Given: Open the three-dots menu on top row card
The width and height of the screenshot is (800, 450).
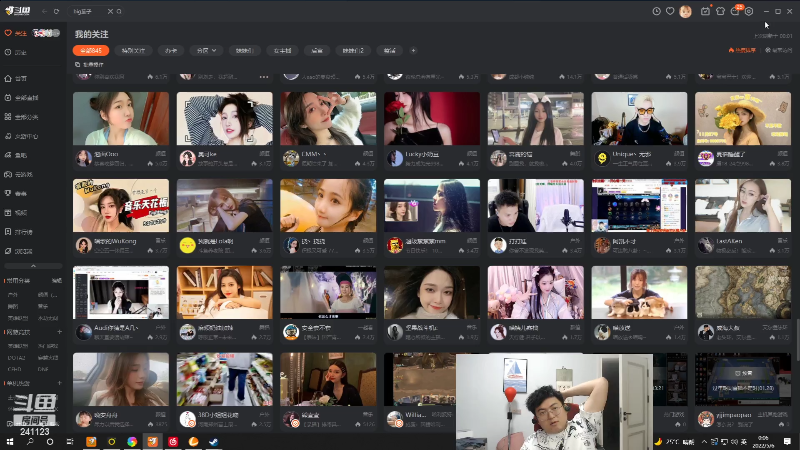Looking at the screenshot, I should click(264, 77).
